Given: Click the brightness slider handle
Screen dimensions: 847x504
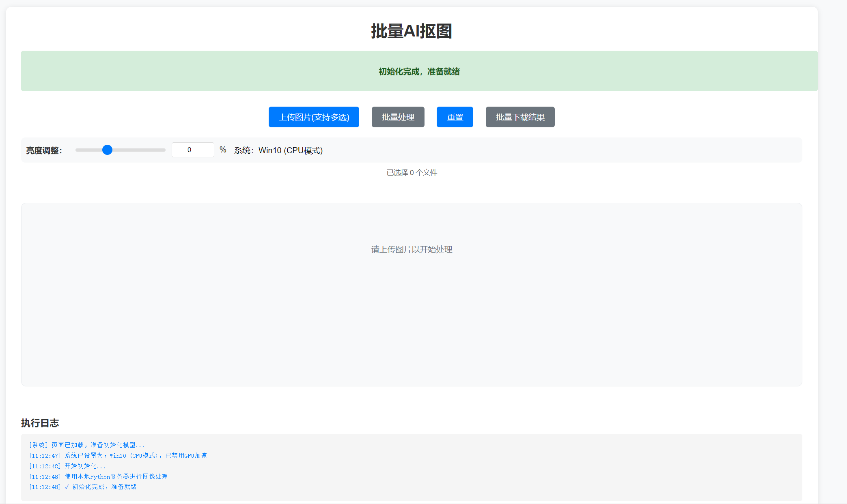Looking at the screenshot, I should click(107, 150).
